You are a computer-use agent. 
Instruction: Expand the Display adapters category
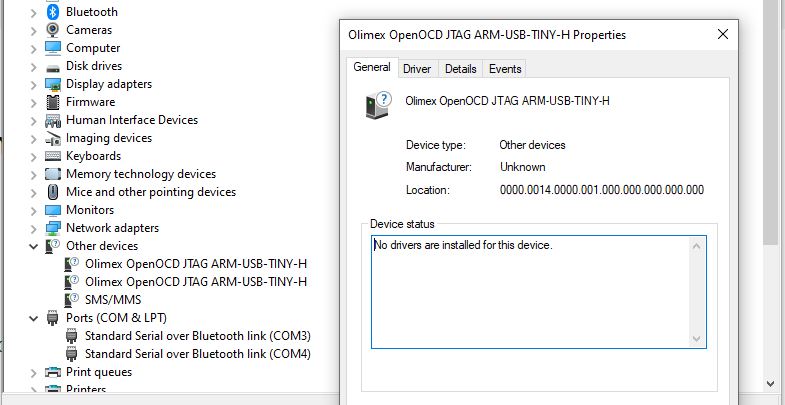pyautogui.click(x=34, y=84)
